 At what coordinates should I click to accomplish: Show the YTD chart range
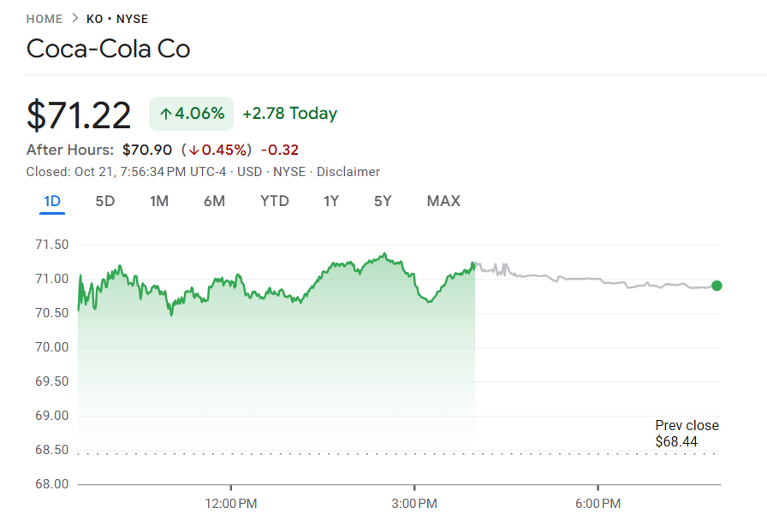click(275, 201)
